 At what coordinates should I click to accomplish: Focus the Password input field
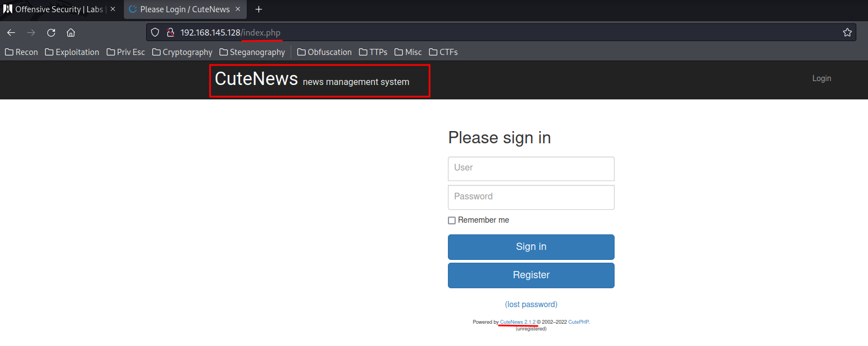(531, 197)
